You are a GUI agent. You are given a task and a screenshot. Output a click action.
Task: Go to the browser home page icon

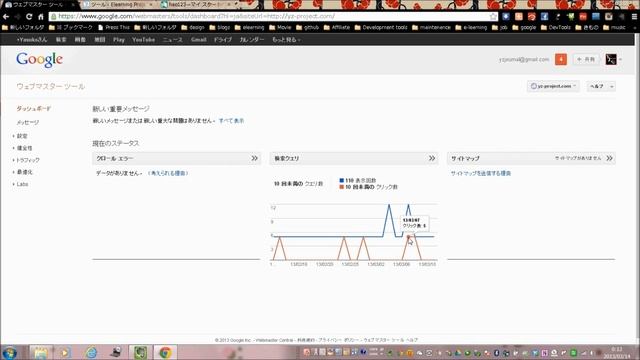coord(41,17)
